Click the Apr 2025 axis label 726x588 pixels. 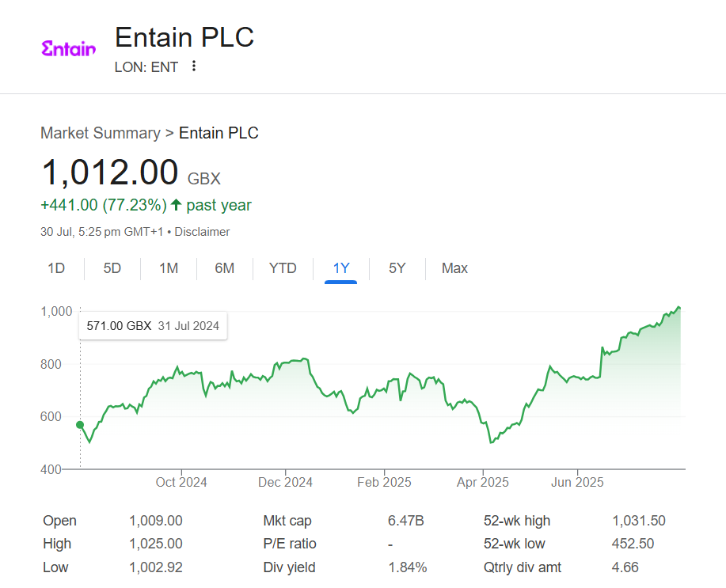(482, 482)
